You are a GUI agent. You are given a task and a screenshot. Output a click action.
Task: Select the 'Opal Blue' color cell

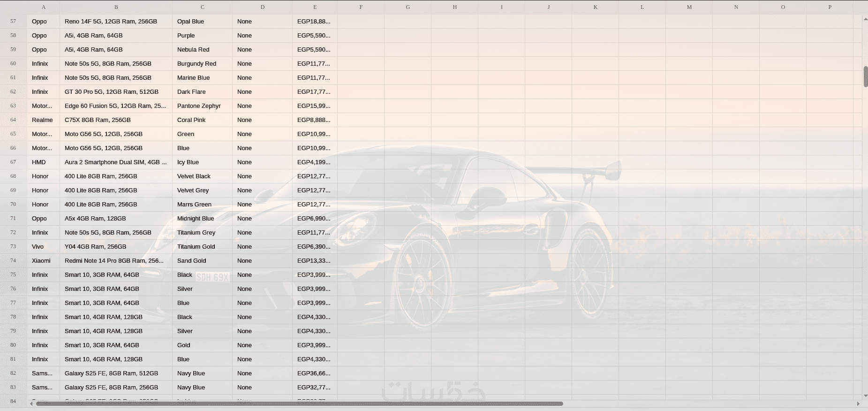click(x=203, y=21)
